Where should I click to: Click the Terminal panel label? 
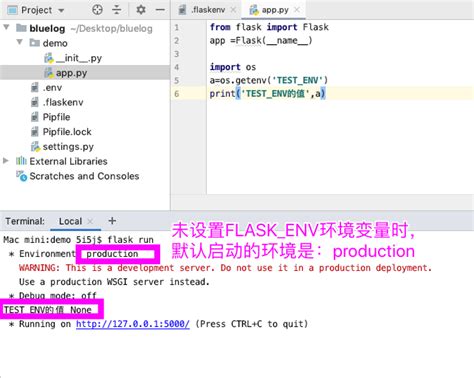tap(25, 221)
